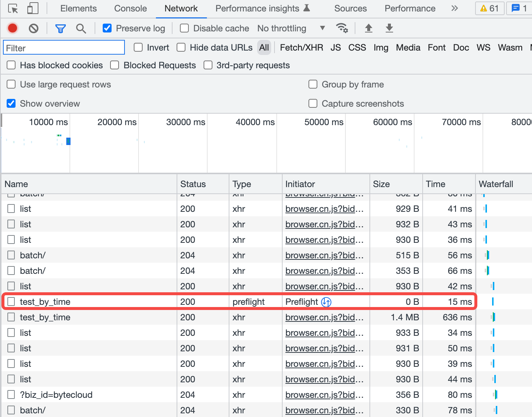Viewport: 532px width, 417px height.
Task: Stop recording the network log
Action: (x=13, y=28)
